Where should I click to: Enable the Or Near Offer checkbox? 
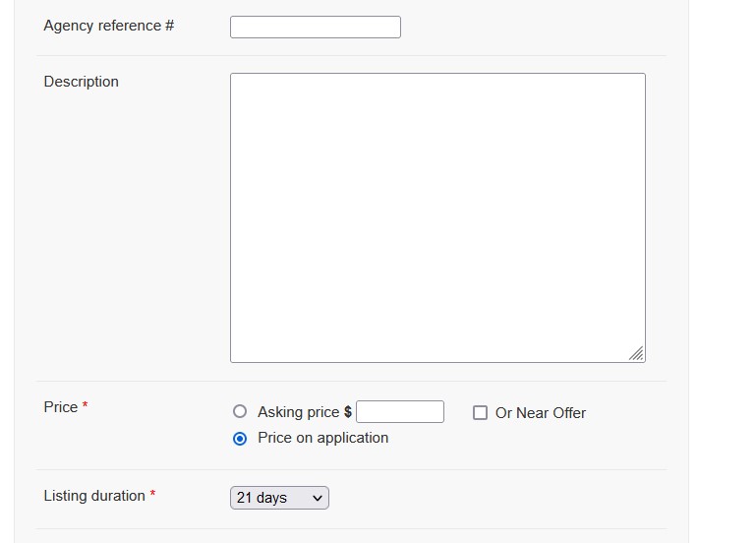[x=480, y=413]
